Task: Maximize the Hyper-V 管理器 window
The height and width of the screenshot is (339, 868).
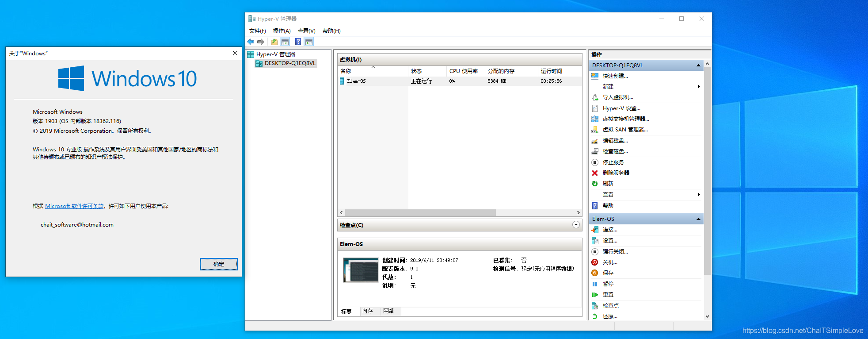Action: [x=681, y=19]
